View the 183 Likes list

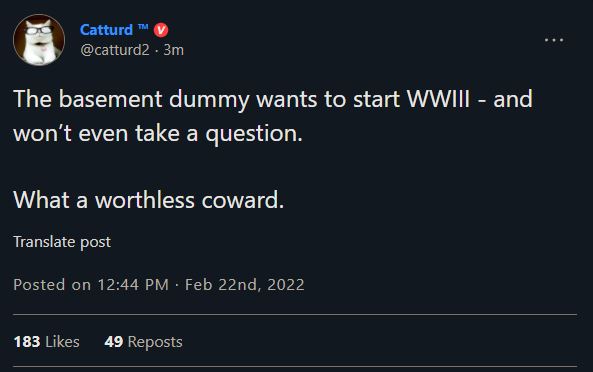47,342
